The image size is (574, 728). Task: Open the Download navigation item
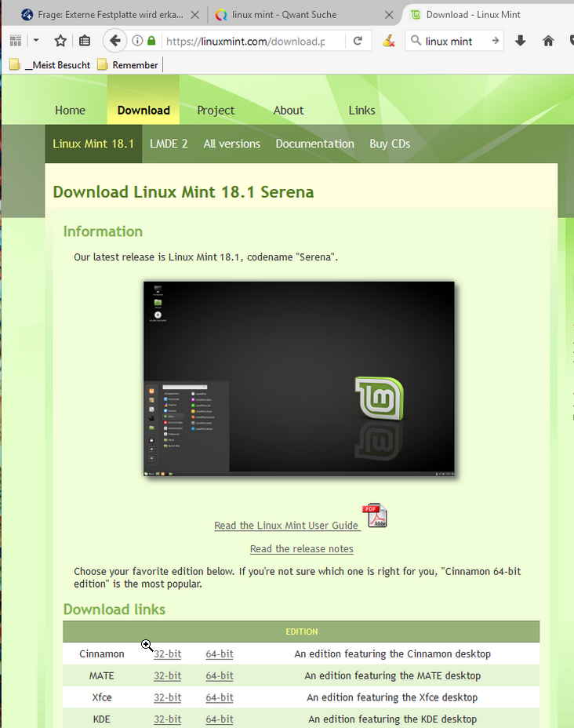[143, 111]
